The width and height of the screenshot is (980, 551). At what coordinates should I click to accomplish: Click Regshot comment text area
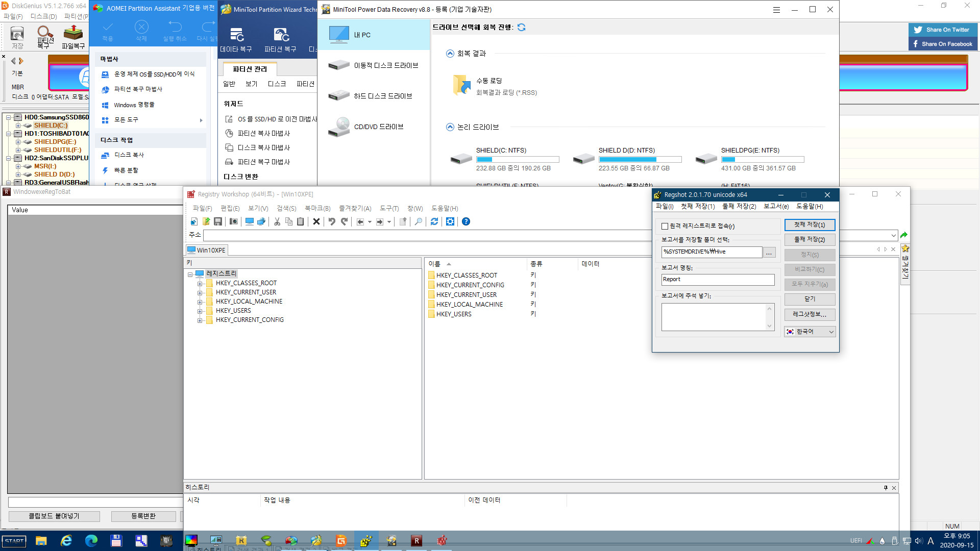point(718,317)
